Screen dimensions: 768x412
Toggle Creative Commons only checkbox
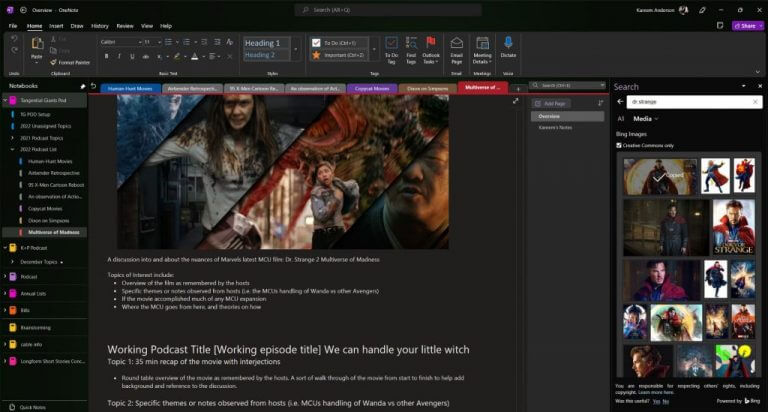[x=619, y=145]
